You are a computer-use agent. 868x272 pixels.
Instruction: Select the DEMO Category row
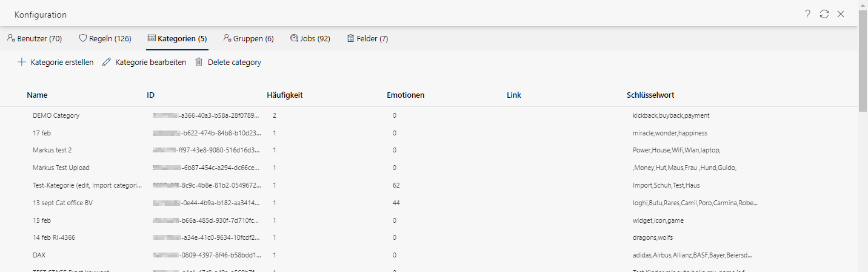click(x=56, y=115)
